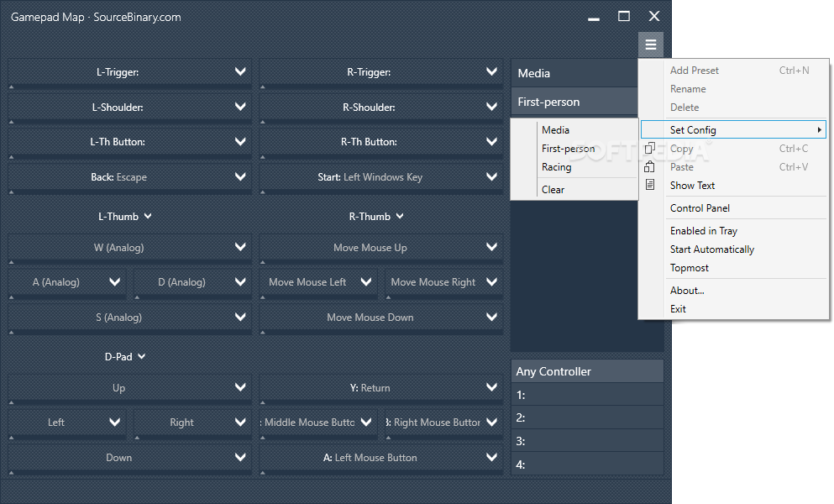Open Control Panel from the menu
The height and width of the screenshot is (504, 834).
click(700, 208)
